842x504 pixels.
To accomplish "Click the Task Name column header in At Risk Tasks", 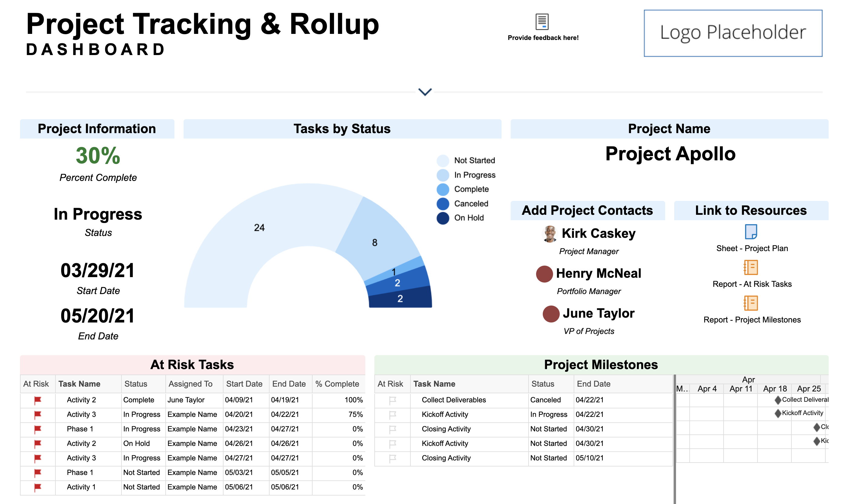I will click(79, 384).
